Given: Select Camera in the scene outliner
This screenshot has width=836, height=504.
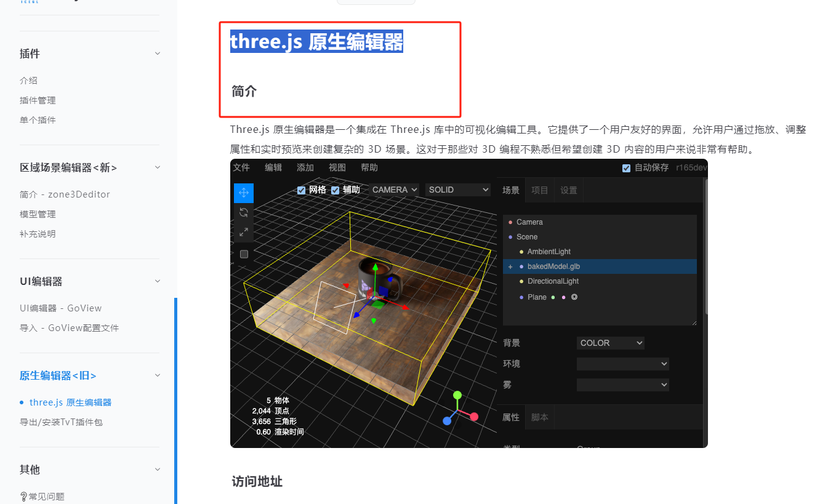Looking at the screenshot, I should pyautogui.click(x=600, y=222).
